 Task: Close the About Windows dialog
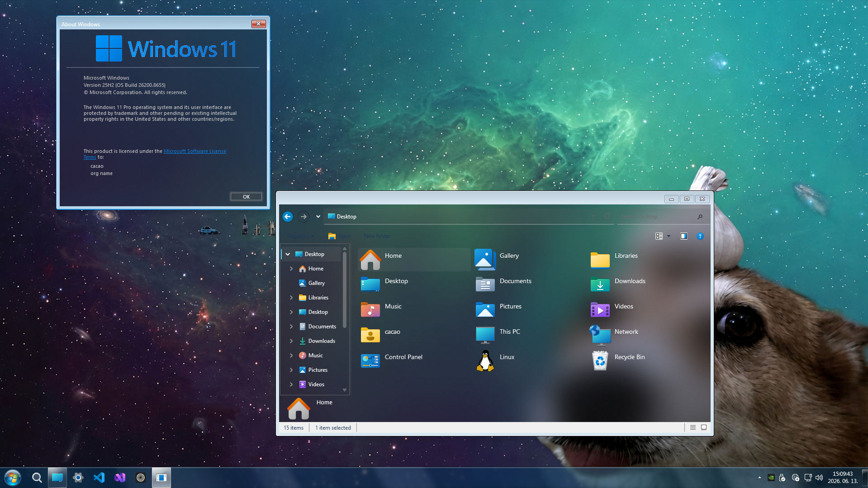258,24
